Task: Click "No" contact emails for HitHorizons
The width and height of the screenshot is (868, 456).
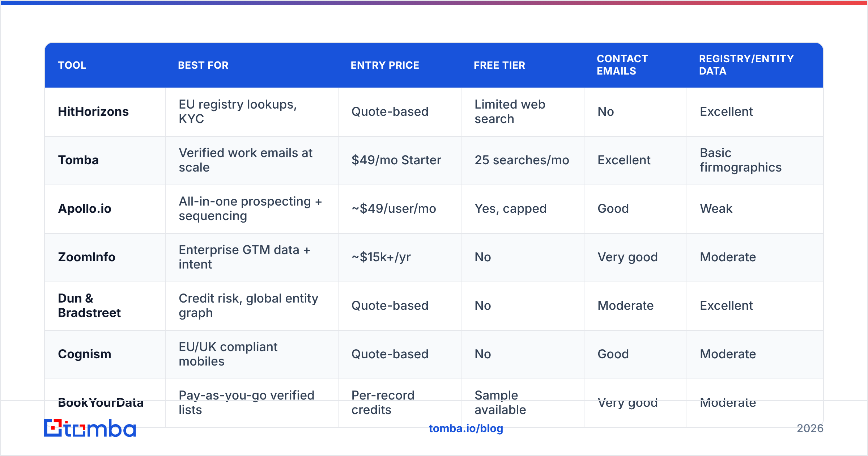Action: coord(606,111)
